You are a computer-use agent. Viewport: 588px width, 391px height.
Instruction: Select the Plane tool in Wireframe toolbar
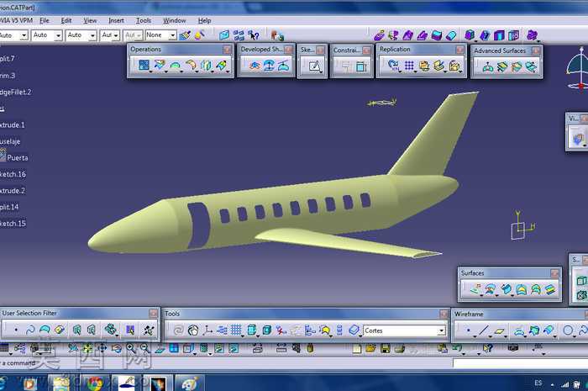(500, 330)
